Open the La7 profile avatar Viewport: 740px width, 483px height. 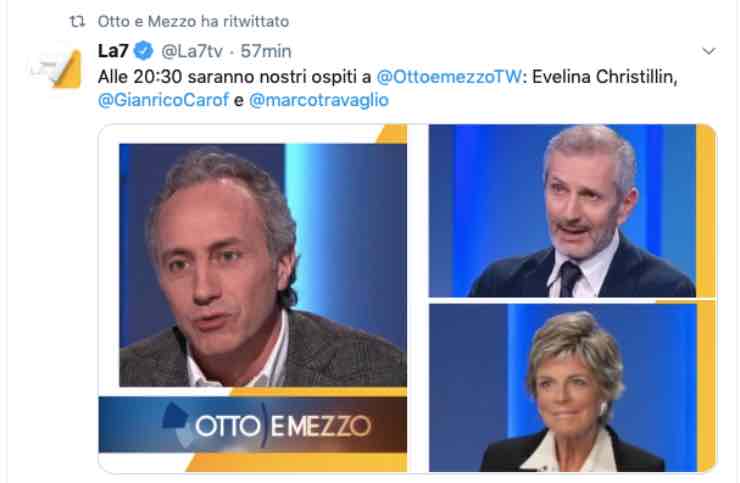[57, 69]
